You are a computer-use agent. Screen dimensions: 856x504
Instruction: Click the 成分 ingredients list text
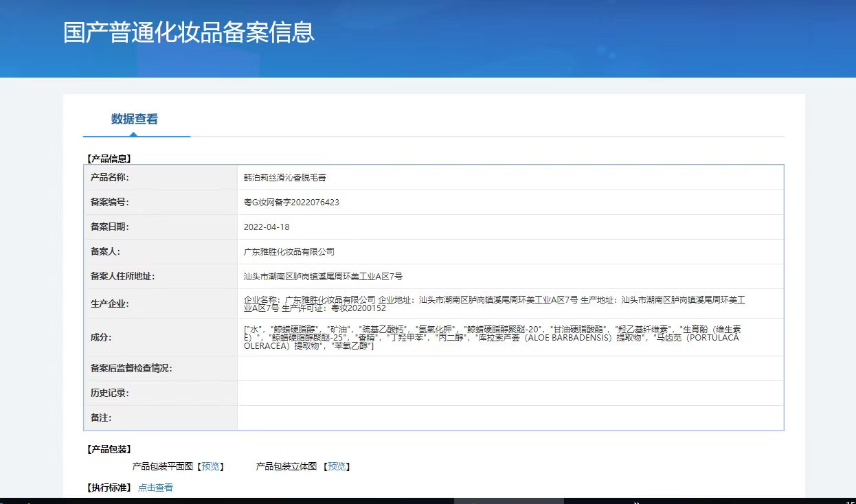(491, 337)
